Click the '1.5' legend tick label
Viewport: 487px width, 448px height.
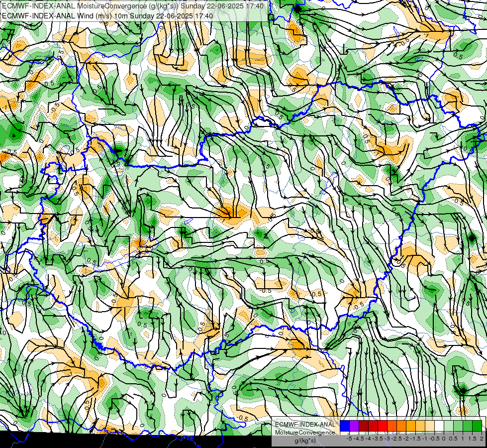coord(473,439)
